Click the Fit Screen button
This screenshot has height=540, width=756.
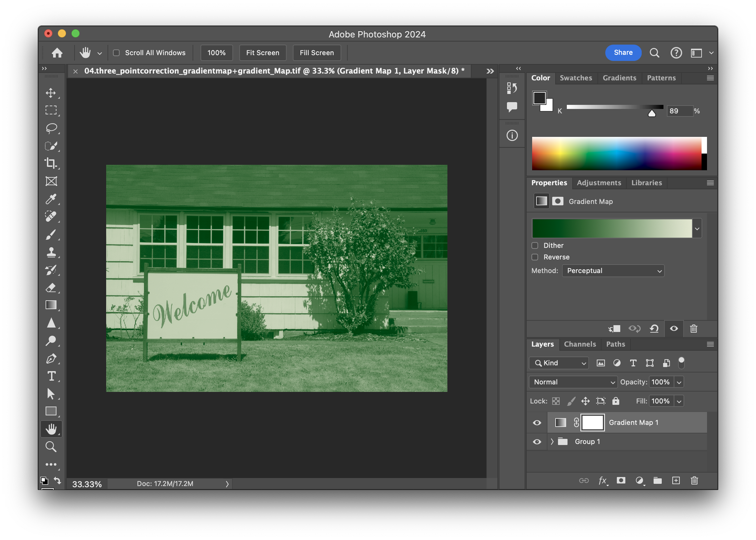tap(263, 53)
